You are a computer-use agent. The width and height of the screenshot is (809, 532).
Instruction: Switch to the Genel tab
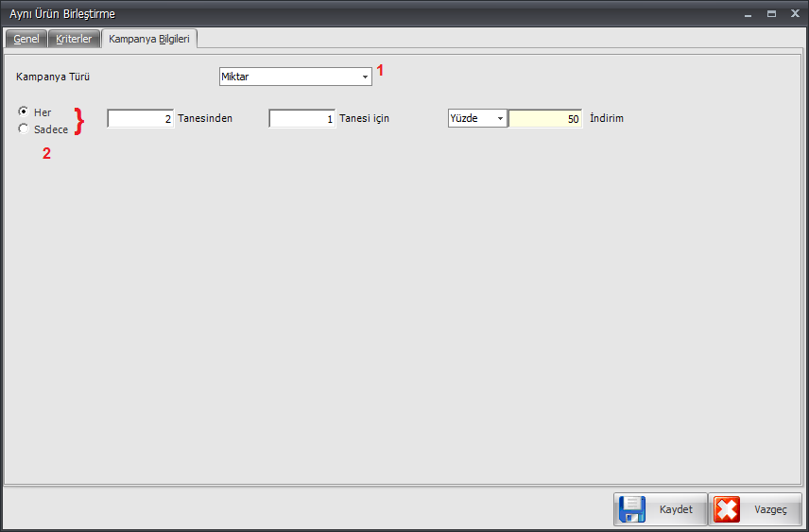(26, 39)
